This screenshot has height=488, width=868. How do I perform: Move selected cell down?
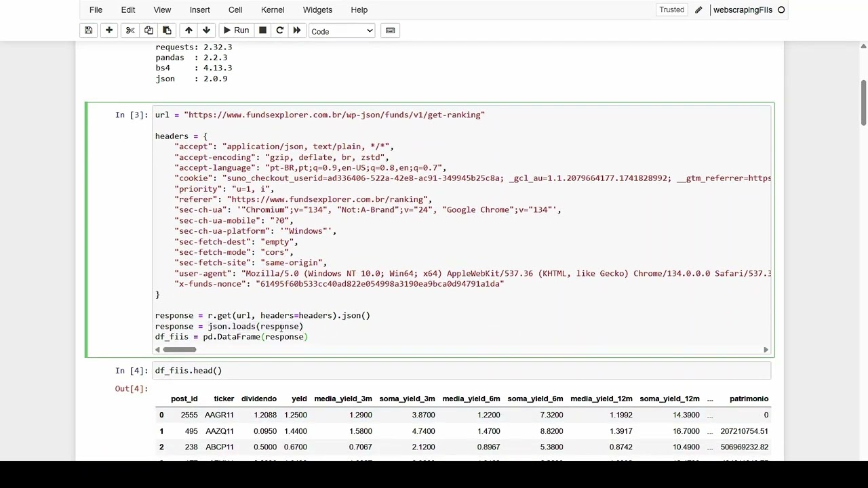(x=207, y=30)
